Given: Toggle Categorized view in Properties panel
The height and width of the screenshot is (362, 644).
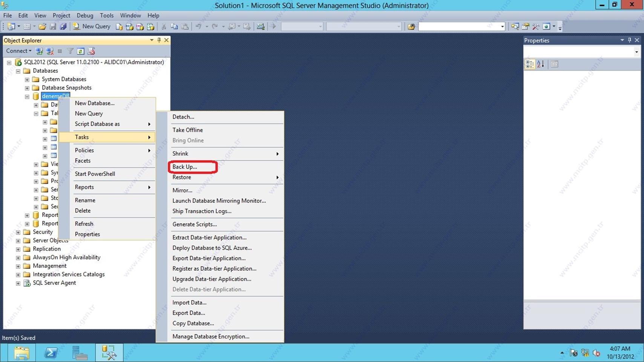Looking at the screenshot, I should [x=530, y=64].
